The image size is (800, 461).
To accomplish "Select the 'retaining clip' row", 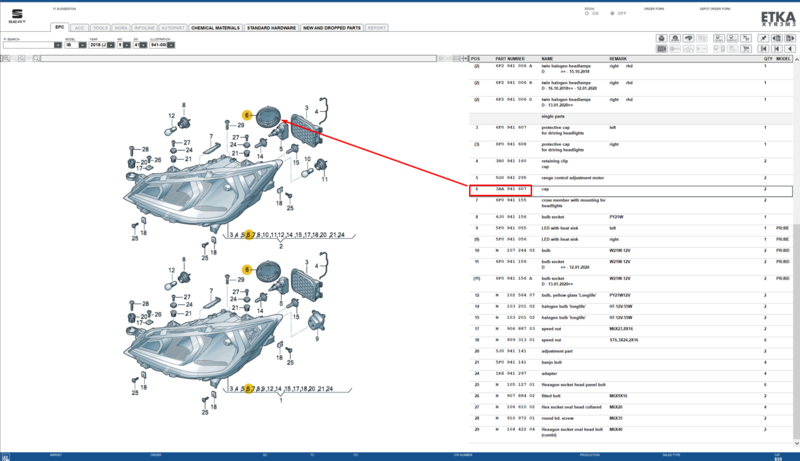I will click(x=631, y=164).
